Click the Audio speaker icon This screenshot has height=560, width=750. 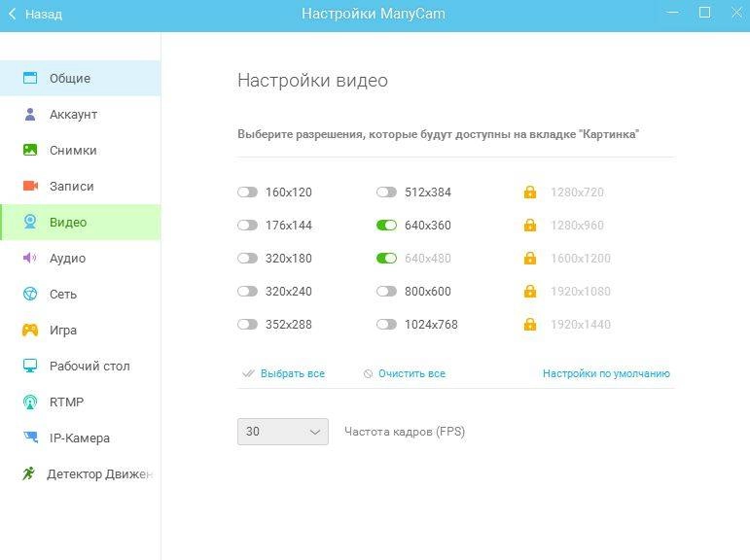[x=29, y=258]
